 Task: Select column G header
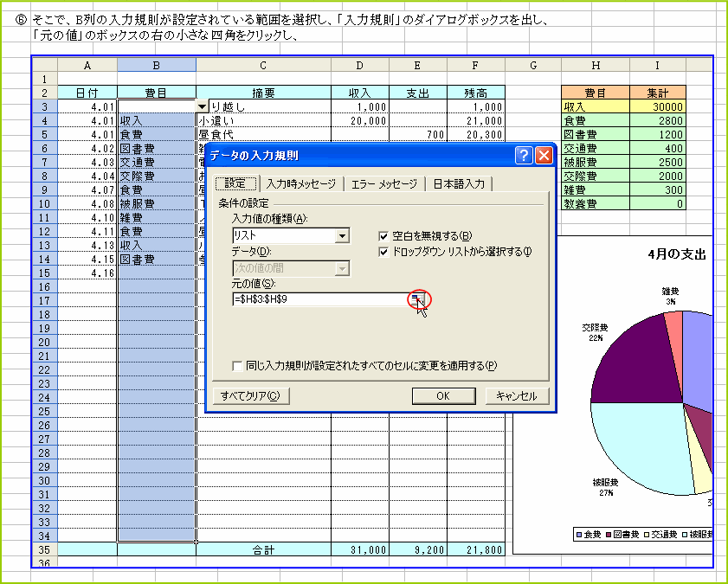coord(533,65)
